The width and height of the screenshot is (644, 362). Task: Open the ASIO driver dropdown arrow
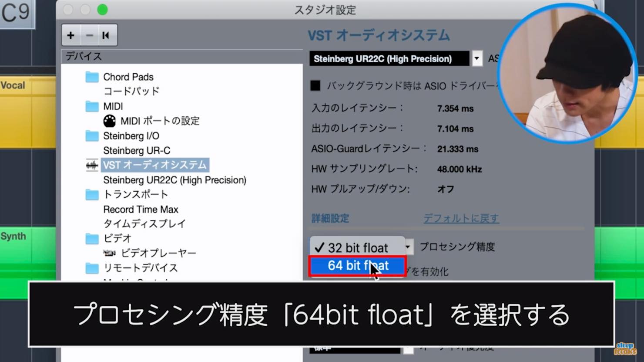(x=477, y=58)
